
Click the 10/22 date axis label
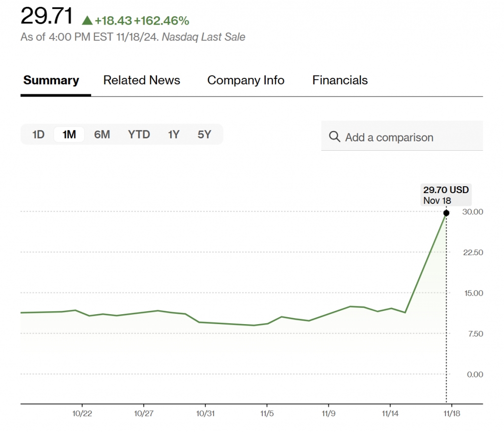click(x=82, y=414)
